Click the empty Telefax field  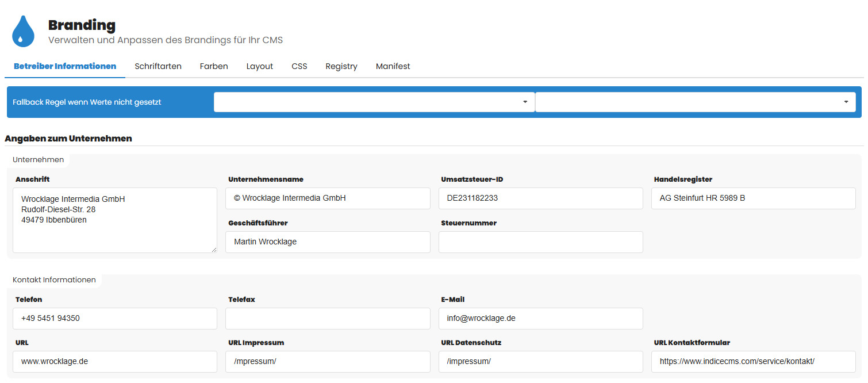[328, 319]
